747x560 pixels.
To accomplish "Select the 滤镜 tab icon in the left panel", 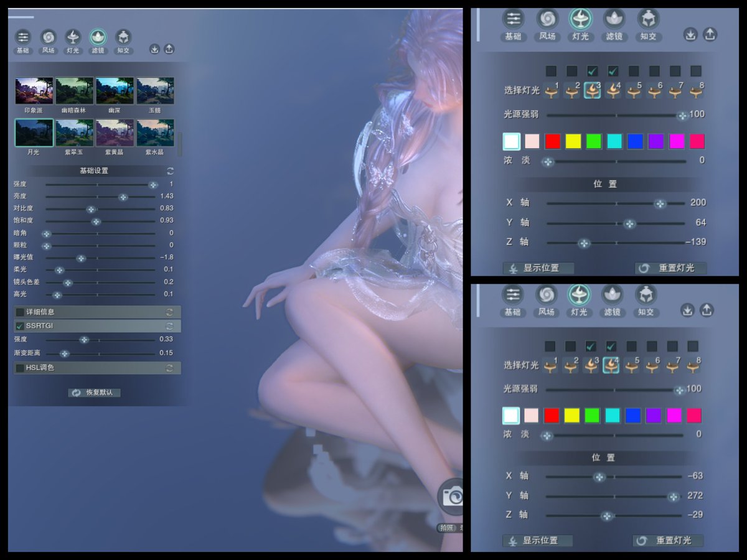I will point(98,37).
